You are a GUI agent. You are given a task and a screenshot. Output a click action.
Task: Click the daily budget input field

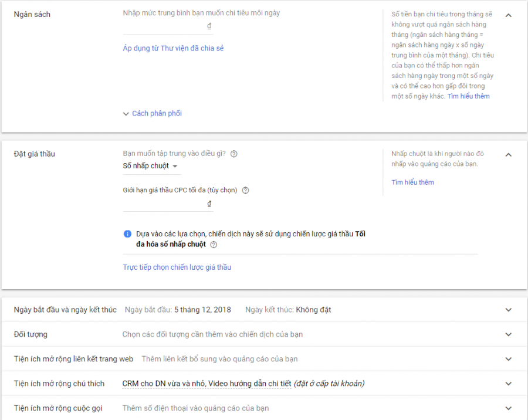pos(164,26)
